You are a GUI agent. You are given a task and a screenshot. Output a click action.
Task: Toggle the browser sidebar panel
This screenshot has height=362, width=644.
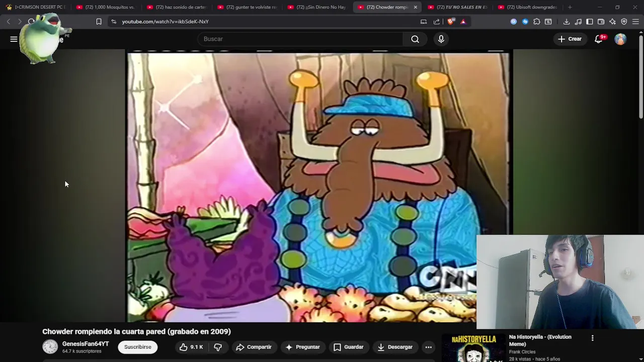(590, 22)
